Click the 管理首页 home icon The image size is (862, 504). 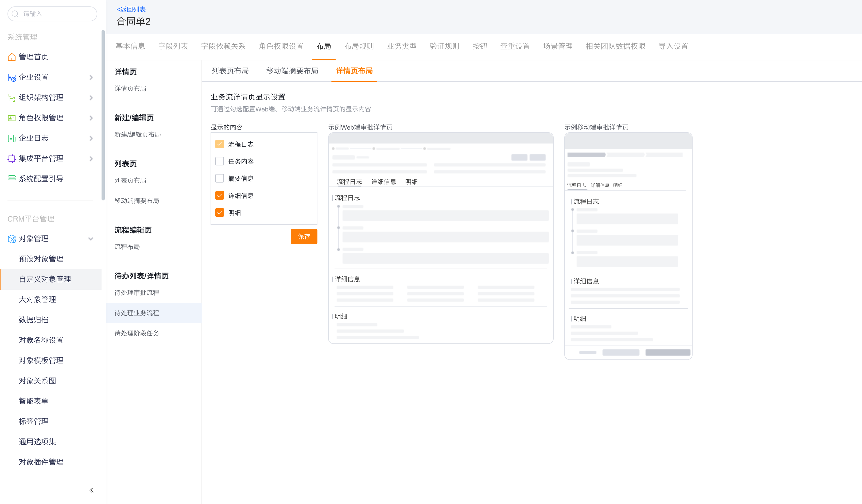coord(12,57)
